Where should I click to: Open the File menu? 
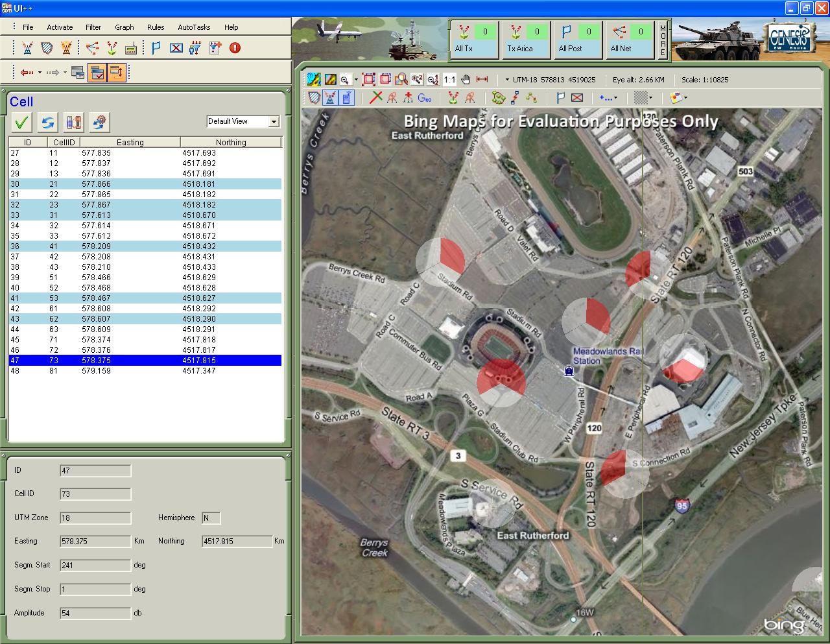click(x=28, y=27)
